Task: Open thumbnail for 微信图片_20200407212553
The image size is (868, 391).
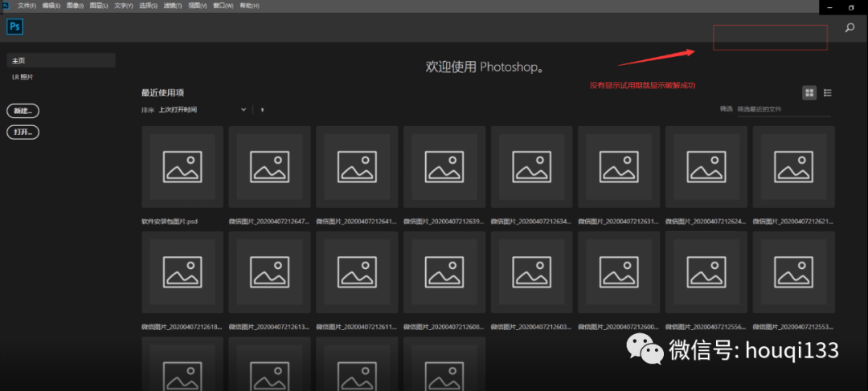Action: tap(794, 272)
